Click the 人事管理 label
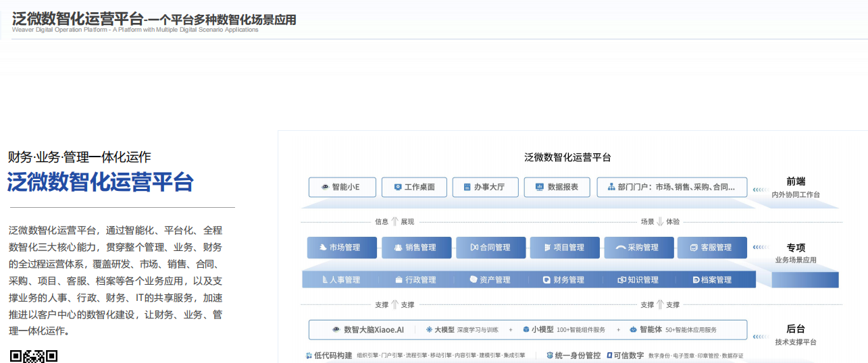Image resolution: width=868 pixels, height=363 pixels. (x=345, y=280)
